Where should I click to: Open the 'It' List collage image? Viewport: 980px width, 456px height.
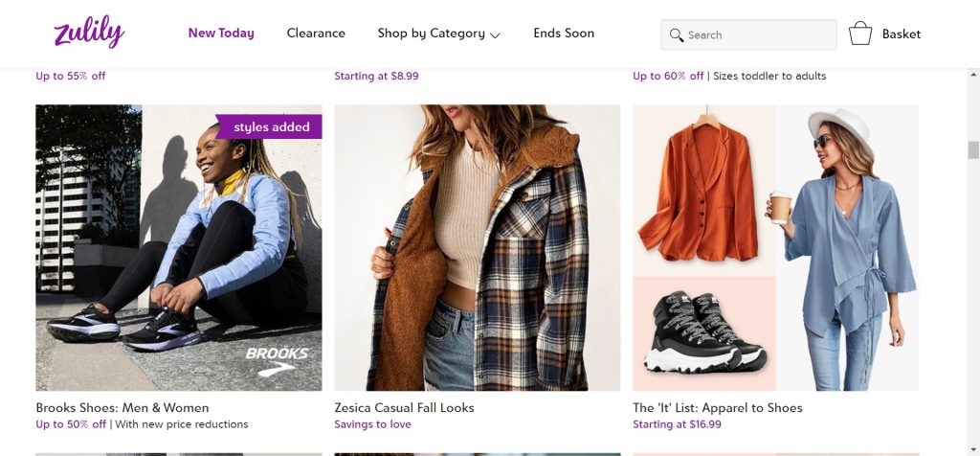(776, 247)
